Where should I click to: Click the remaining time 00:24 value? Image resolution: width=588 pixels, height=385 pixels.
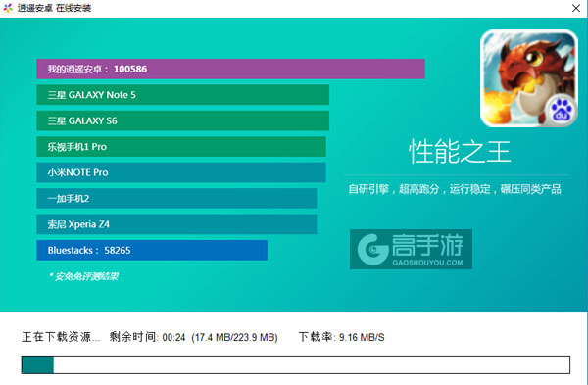click(x=174, y=337)
